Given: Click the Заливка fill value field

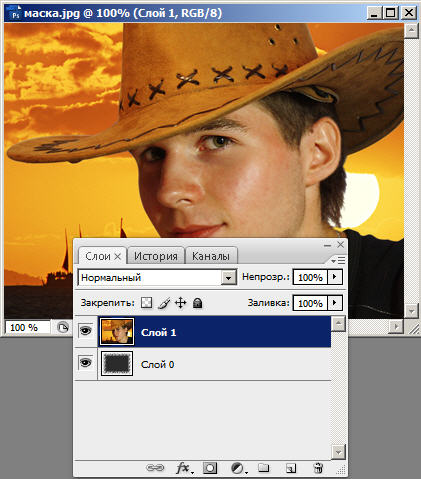Looking at the screenshot, I should [x=310, y=303].
